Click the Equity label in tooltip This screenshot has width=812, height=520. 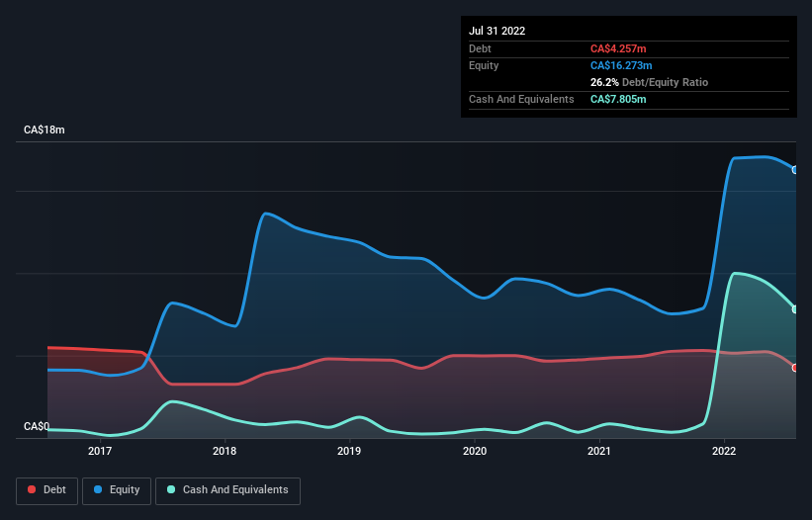[x=484, y=65]
